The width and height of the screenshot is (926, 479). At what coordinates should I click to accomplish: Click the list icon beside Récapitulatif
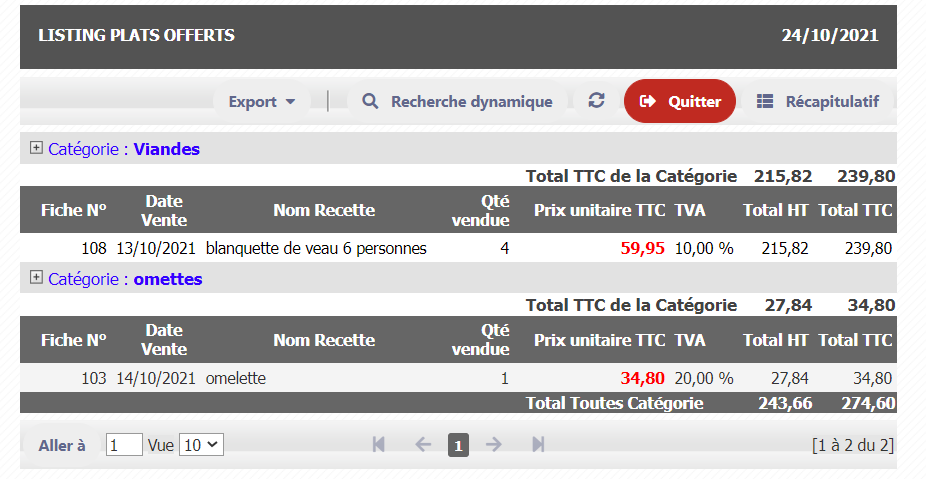(765, 101)
